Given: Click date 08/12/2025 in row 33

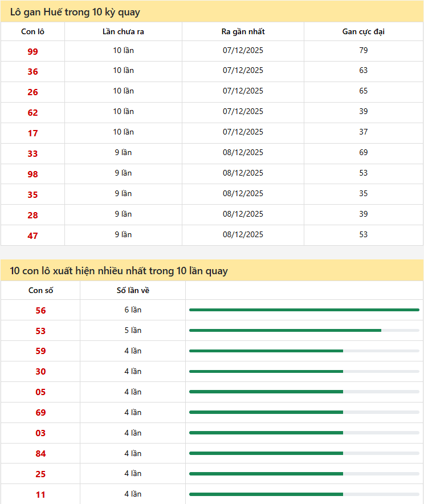Looking at the screenshot, I should (x=243, y=153).
